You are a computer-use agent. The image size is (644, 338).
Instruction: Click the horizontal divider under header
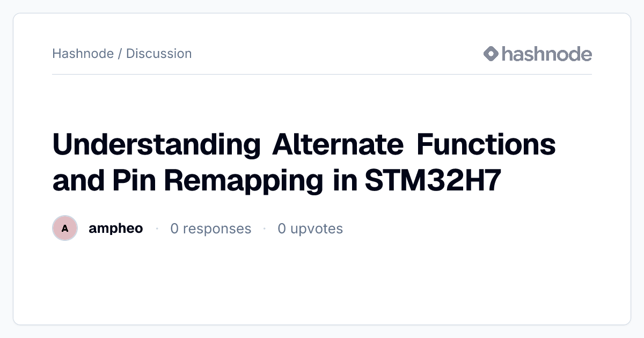click(x=322, y=74)
